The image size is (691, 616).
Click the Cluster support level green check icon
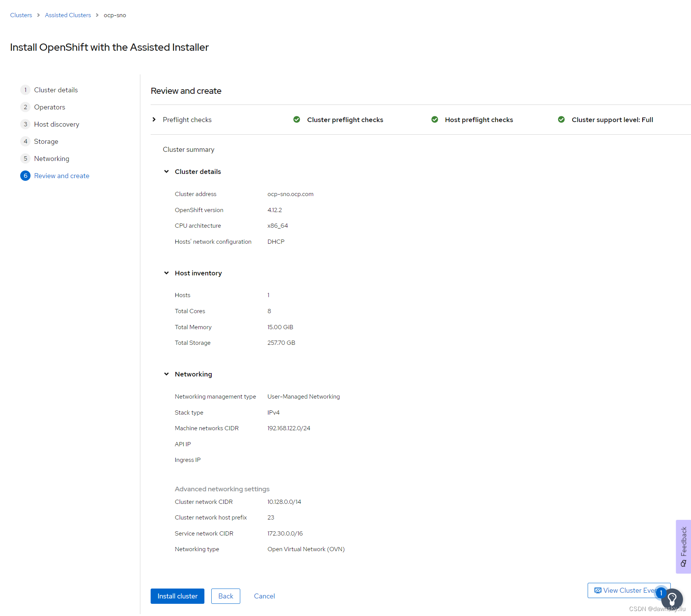[561, 119]
